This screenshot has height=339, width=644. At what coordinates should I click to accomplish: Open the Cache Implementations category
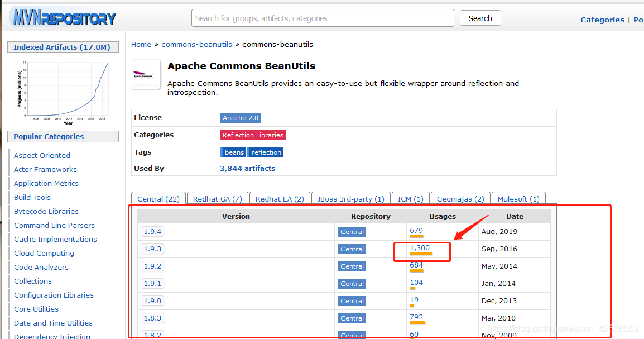pos(55,239)
